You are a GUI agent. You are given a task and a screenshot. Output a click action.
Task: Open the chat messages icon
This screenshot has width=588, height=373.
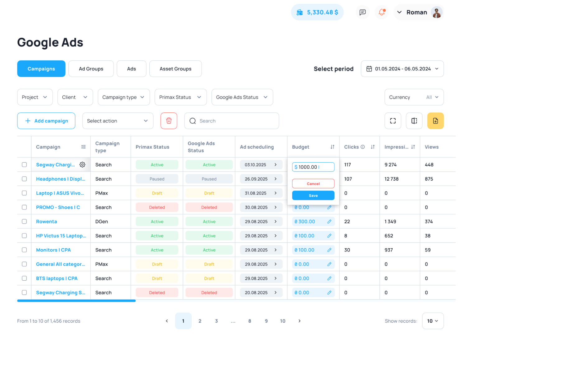click(362, 12)
